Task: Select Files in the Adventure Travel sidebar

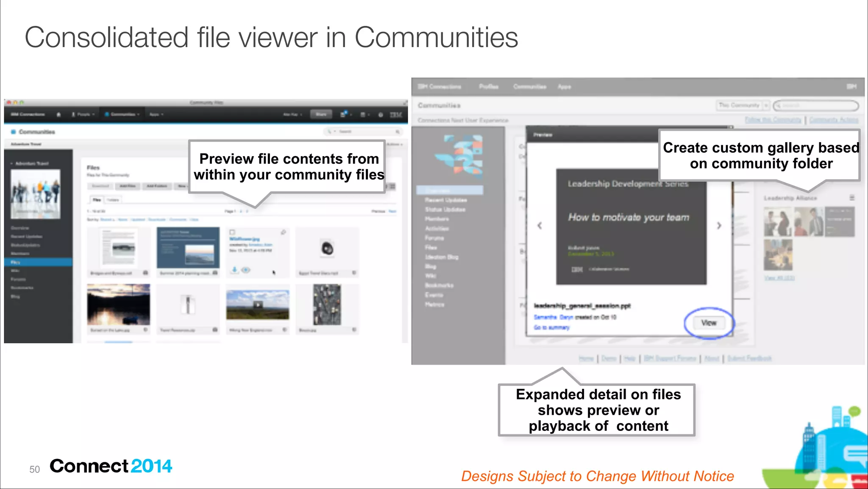Action: (x=38, y=263)
